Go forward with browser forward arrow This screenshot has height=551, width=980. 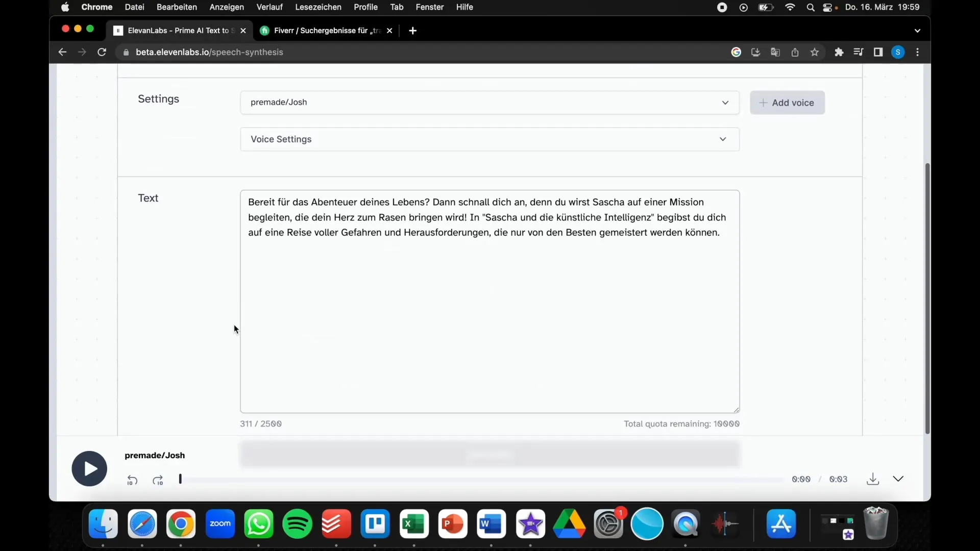click(x=82, y=52)
